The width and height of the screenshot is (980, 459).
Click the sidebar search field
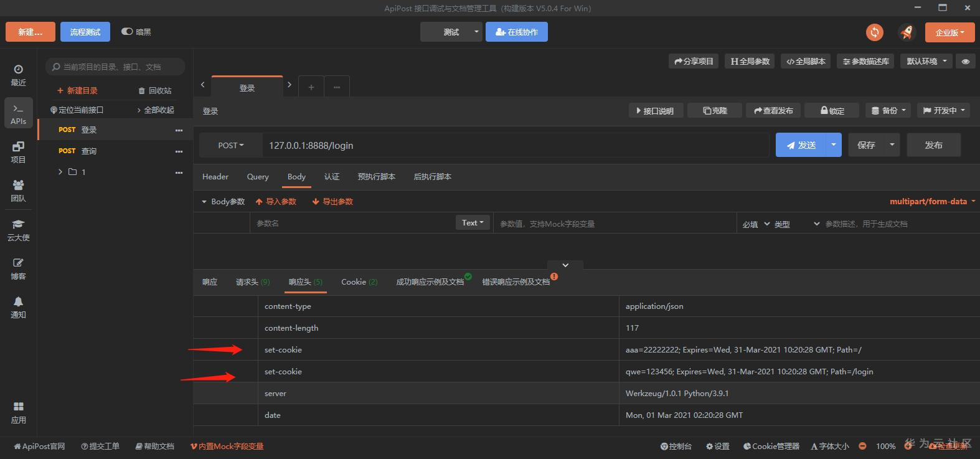click(x=115, y=67)
